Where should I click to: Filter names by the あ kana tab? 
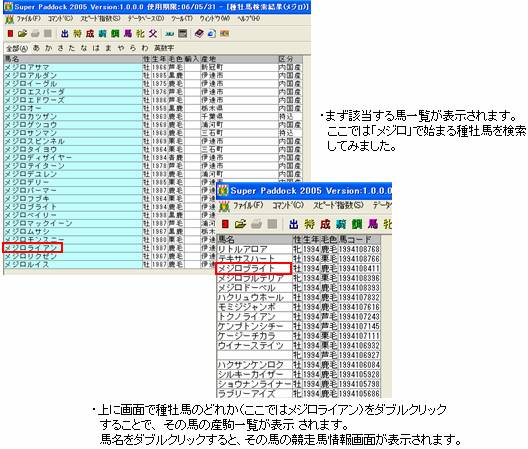click(x=36, y=48)
